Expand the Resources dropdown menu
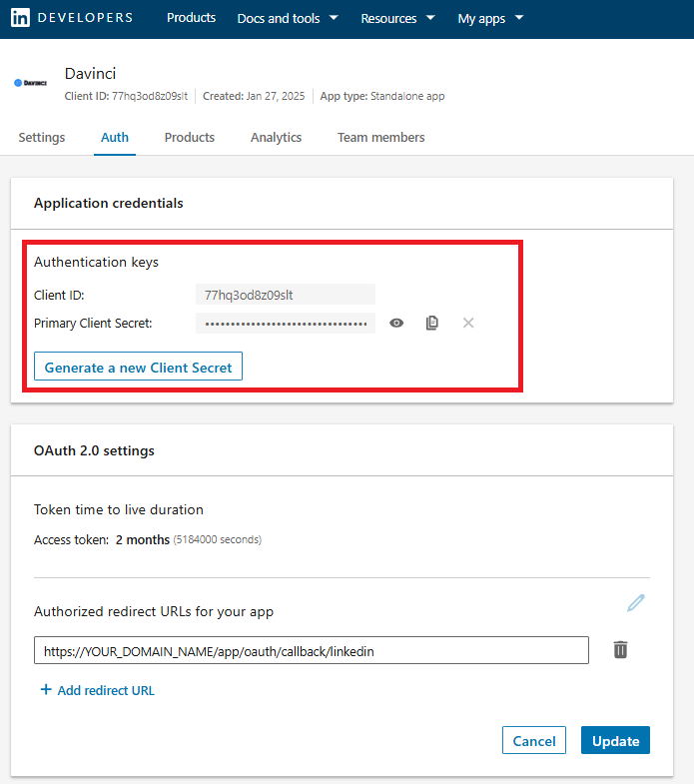694x784 pixels. tap(397, 19)
